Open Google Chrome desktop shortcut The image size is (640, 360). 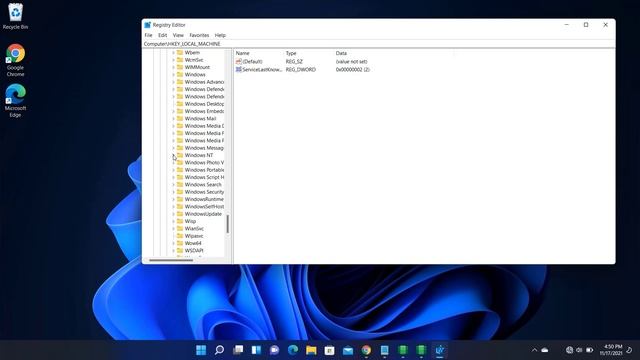pyautogui.click(x=15, y=60)
